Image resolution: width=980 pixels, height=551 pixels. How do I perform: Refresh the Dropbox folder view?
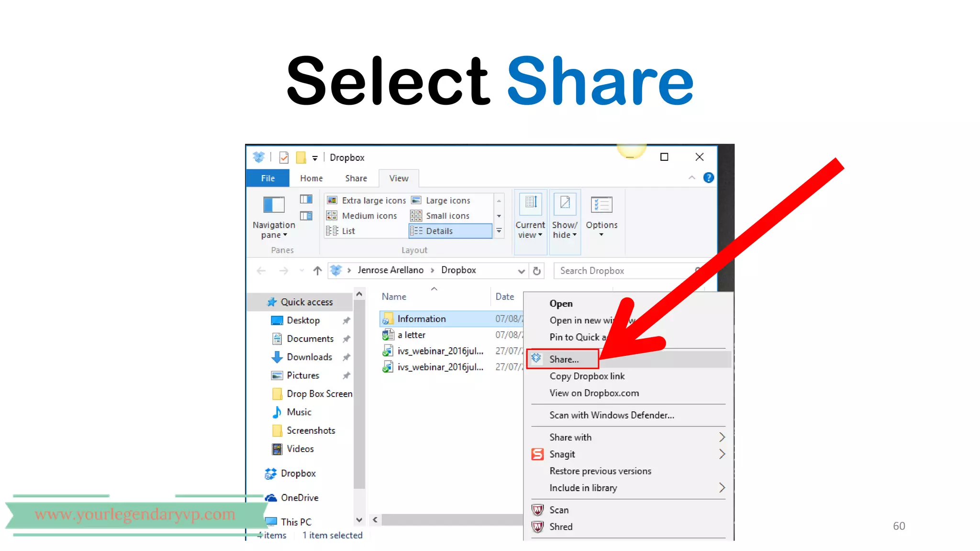pos(537,271)
